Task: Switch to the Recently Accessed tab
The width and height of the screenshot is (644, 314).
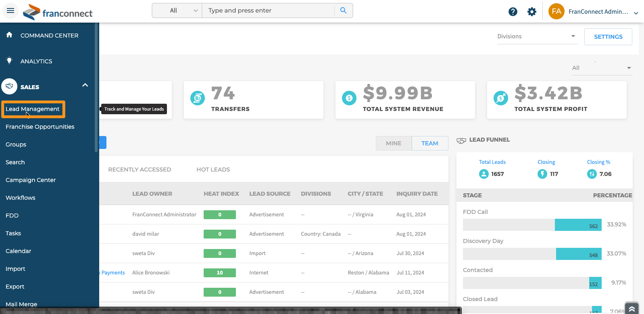Action: tap(140, 170)
